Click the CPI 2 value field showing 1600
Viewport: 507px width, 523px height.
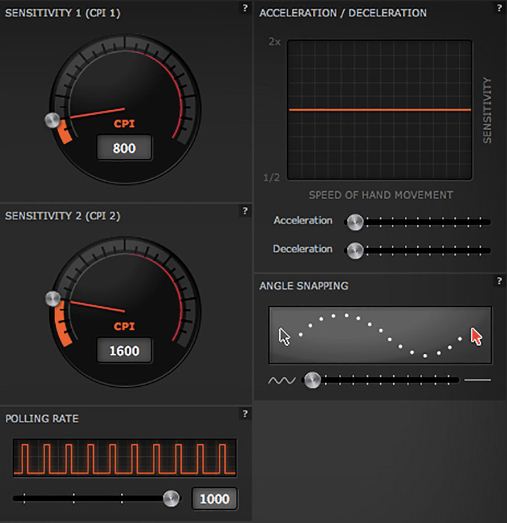[124, 351]
